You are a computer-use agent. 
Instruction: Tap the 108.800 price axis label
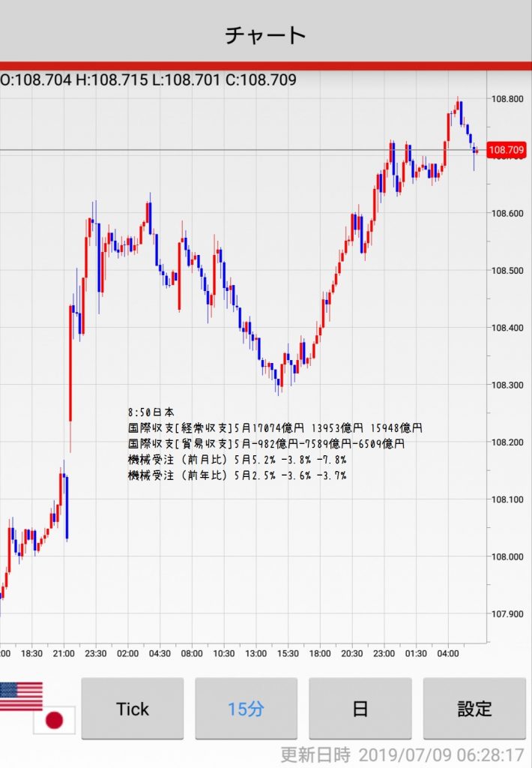507,99
